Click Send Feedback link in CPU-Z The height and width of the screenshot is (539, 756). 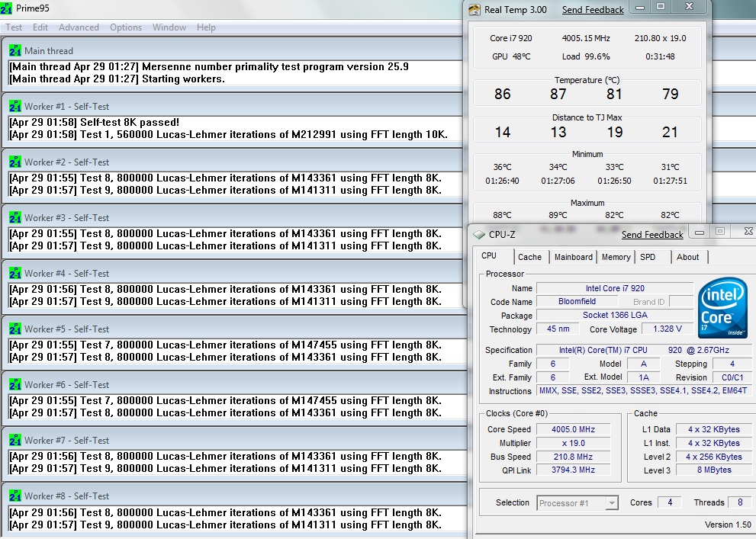651,235
